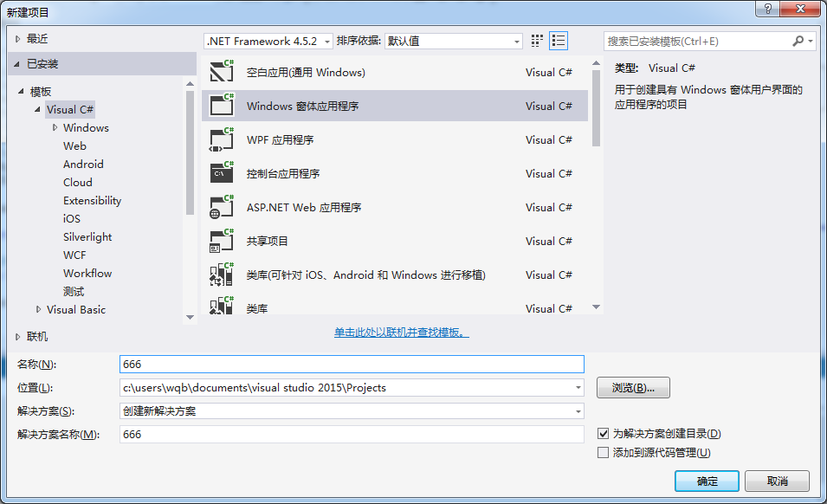
Task: Click the Windows 窗体应用程序 template icon
Action: pyautogui.click(x=222, y=105)
